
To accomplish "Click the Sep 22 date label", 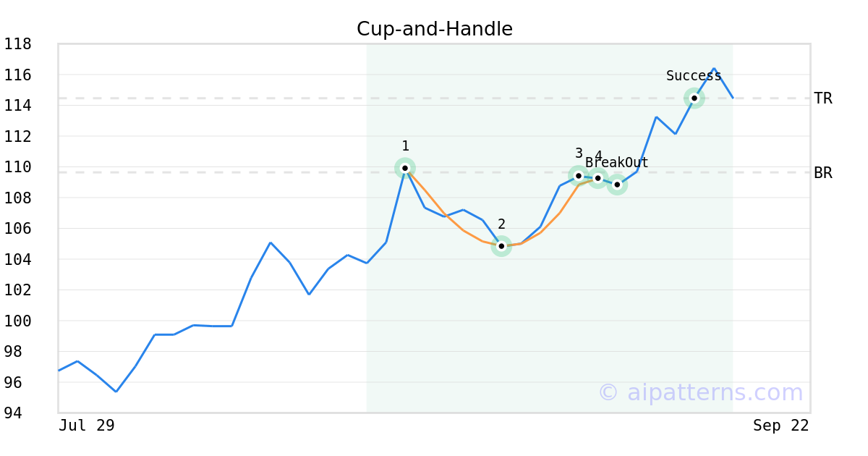I will 781,426.
